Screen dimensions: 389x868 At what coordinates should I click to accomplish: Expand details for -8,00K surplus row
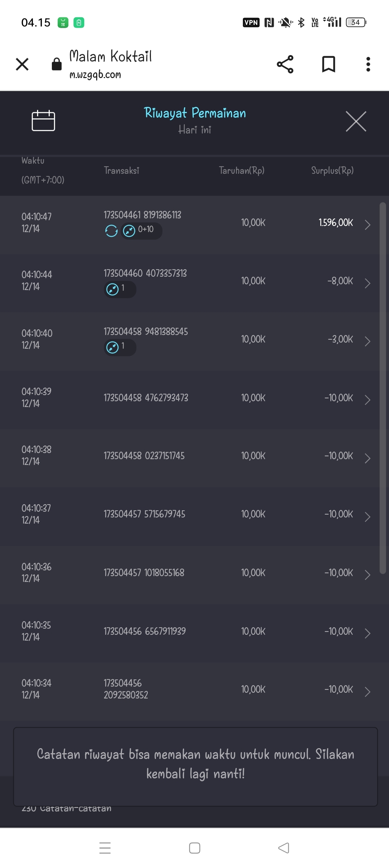coord(367,283)
